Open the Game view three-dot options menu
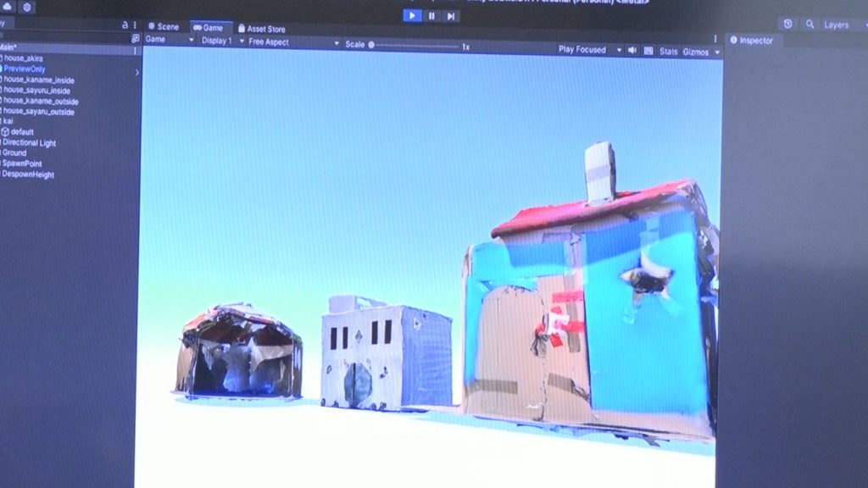This screenshot has height=488, width=868. (x=715, y=39)
